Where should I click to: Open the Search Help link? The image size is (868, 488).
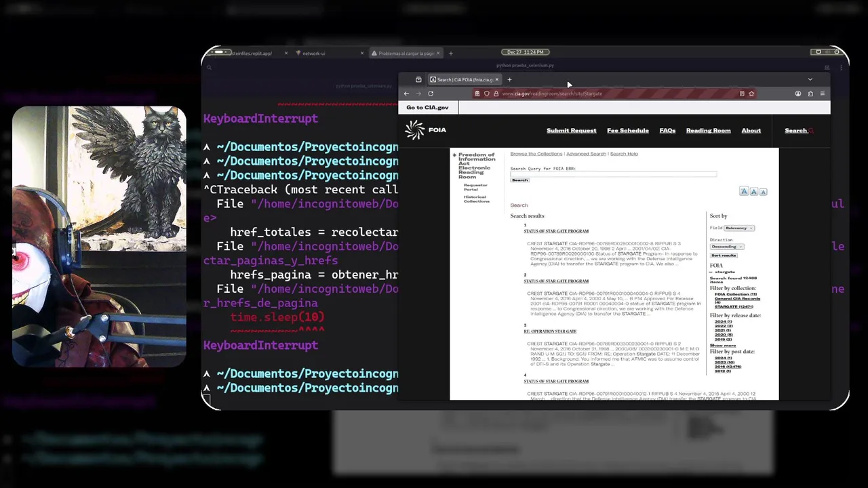coord(624,154)
